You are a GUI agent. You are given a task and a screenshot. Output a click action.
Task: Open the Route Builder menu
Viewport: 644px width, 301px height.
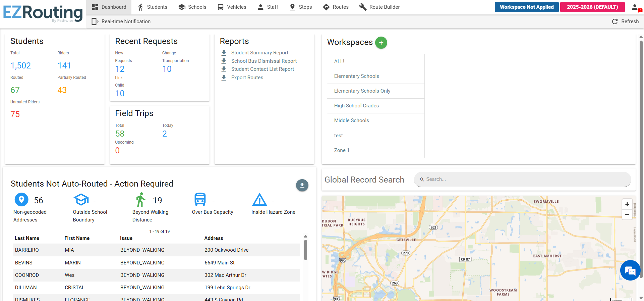pyautogui.click(x=379, y=7)
